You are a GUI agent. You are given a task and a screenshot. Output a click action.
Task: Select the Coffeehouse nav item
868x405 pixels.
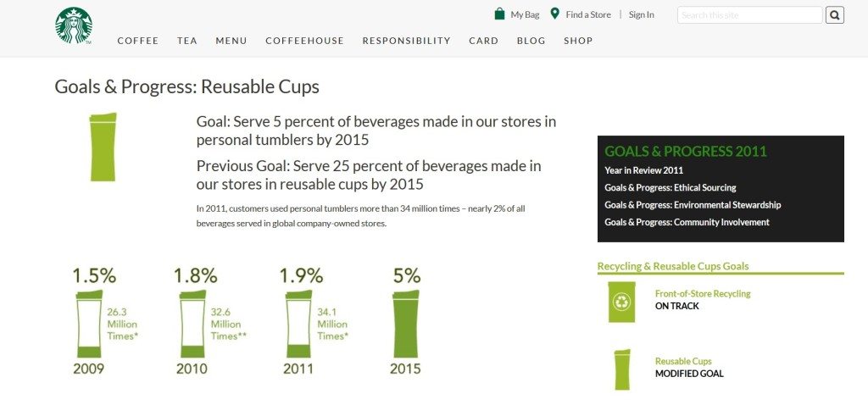304,41
